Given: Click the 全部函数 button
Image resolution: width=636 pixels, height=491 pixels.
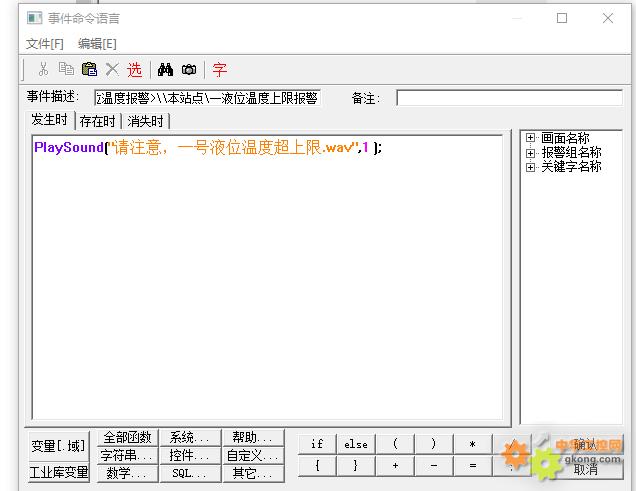Looking at the screenshot, I should click(127, 438).
